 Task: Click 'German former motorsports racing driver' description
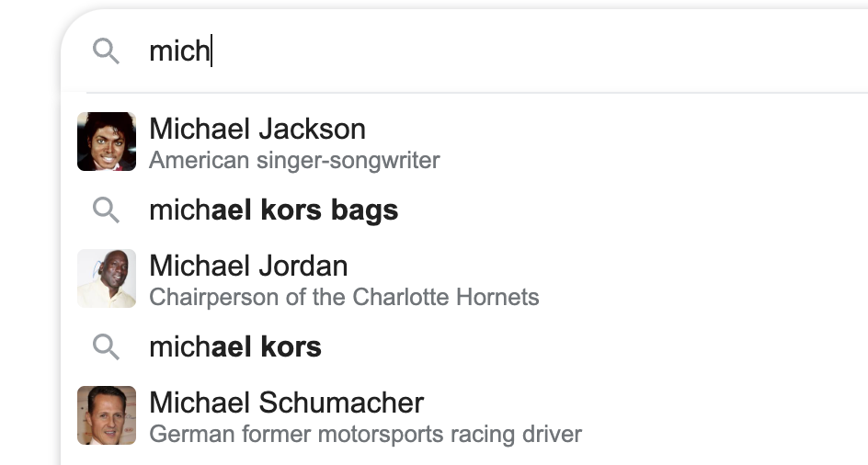coord(365,434)
